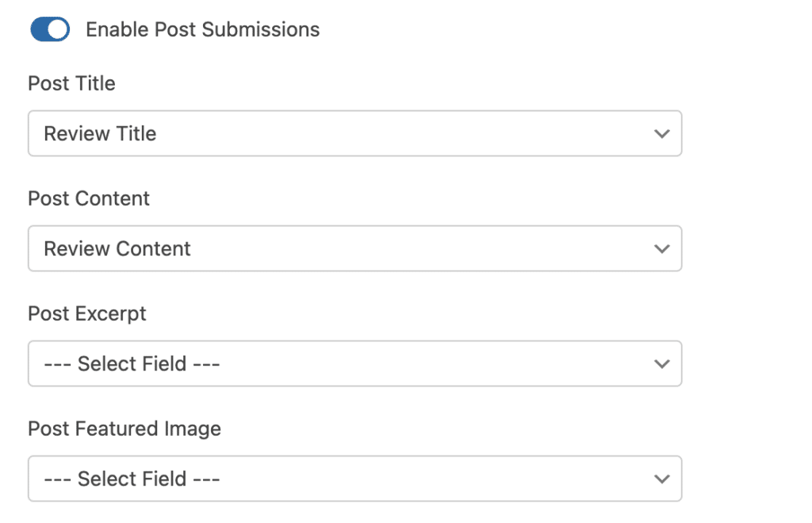Change the Review Content selection
The height and width of the screenshot is (523, 812).
(354, 248)
